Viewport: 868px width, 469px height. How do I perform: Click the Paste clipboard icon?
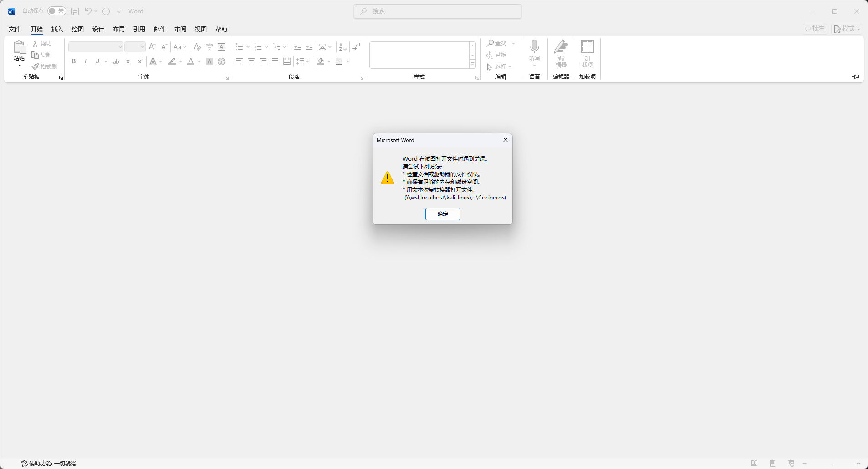click(x=19, y=47)
